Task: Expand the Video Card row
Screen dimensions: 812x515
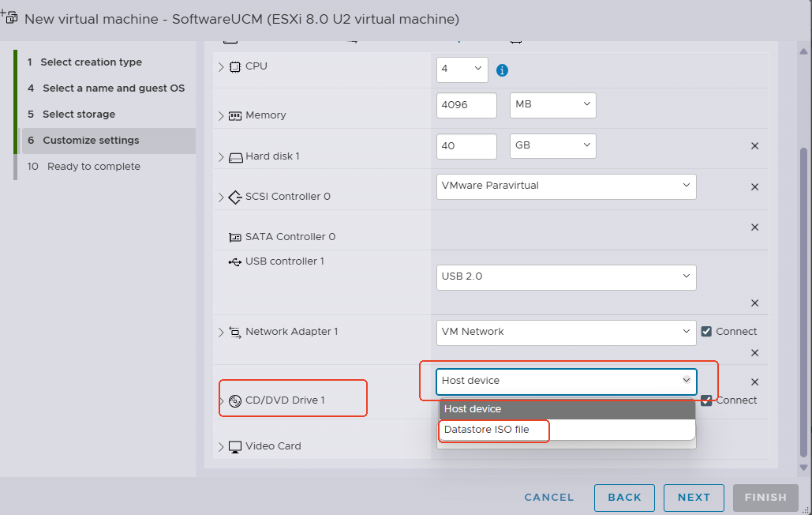Action: 221,446
